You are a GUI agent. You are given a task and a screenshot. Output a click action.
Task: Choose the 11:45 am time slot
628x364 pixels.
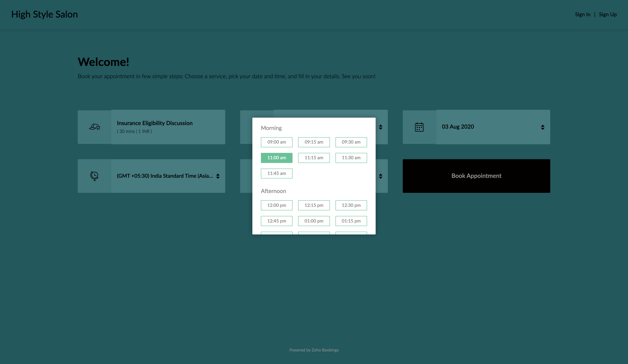point(277,173)
